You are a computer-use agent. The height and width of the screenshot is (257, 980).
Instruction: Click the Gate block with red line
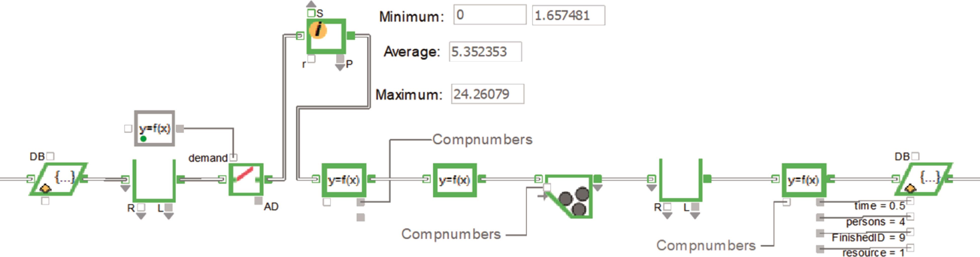[x=245, y=179]
